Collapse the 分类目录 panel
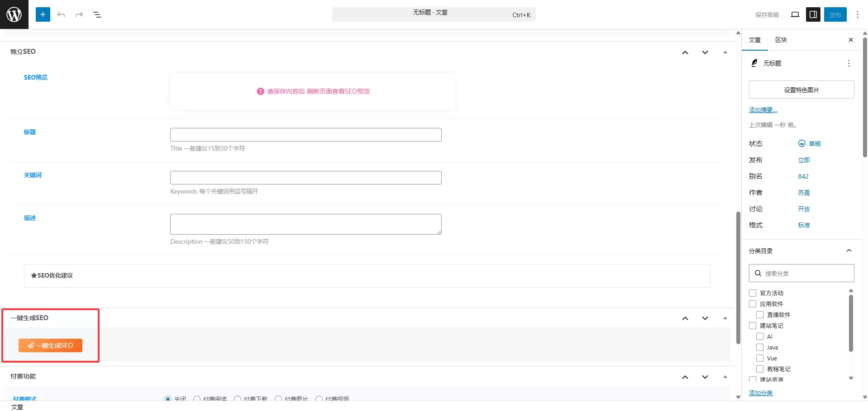This screenshot has height=411, width=868. coord(849,251)
